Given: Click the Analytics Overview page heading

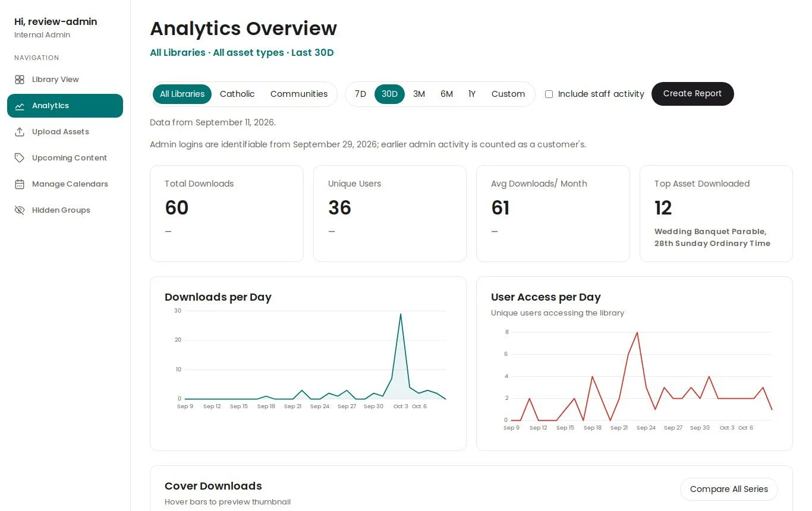Looking at the screenshot, I should coord(244,29).
